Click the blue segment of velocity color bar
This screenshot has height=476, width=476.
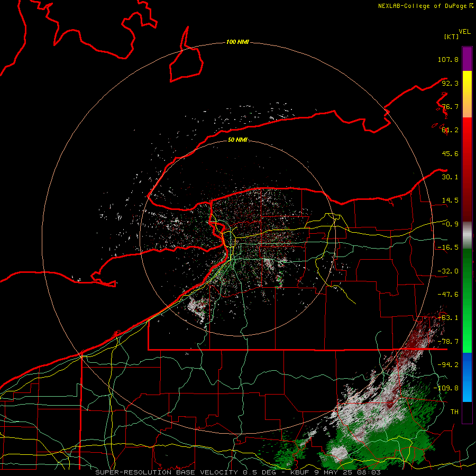pos(467,377)
